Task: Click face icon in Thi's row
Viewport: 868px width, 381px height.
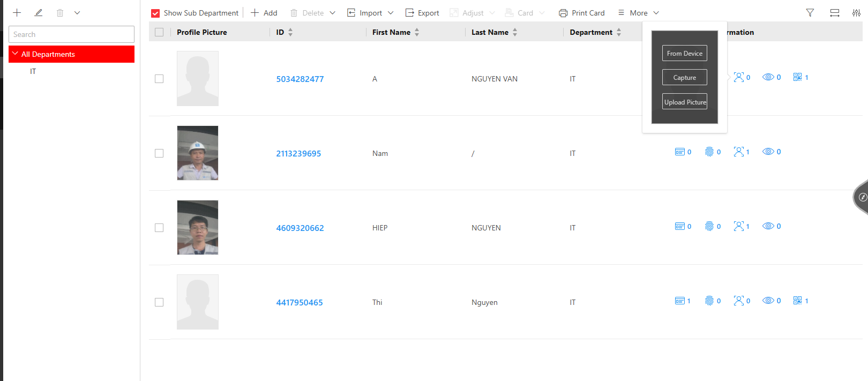Action: point(739,301)
